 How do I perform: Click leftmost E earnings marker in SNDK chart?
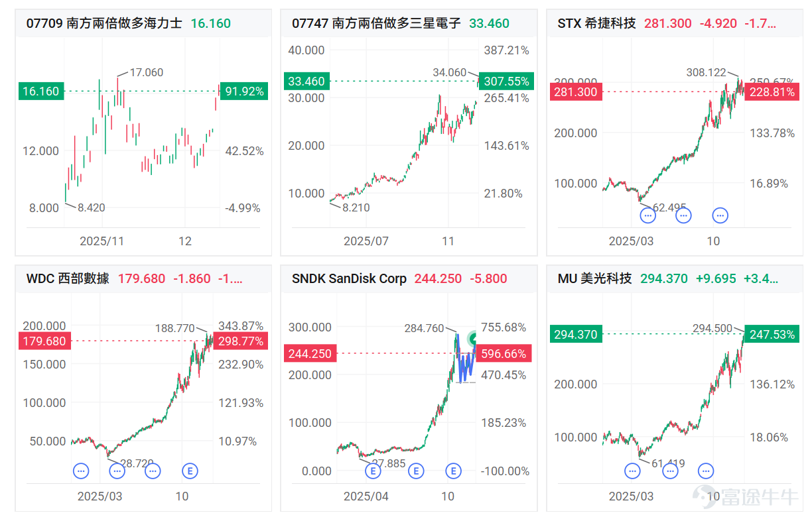pos(373,471)
